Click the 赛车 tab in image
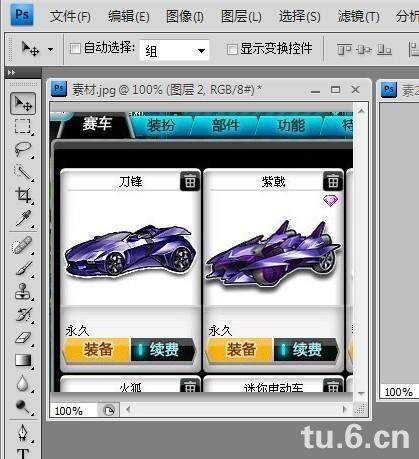The width and height of the screenshot is (419, 459). [97, 124]
